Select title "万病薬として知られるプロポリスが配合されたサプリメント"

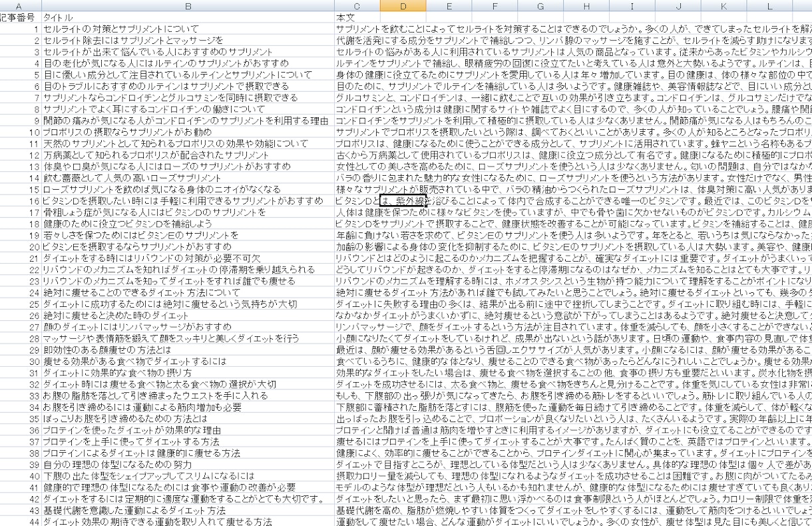pos(188,154)
